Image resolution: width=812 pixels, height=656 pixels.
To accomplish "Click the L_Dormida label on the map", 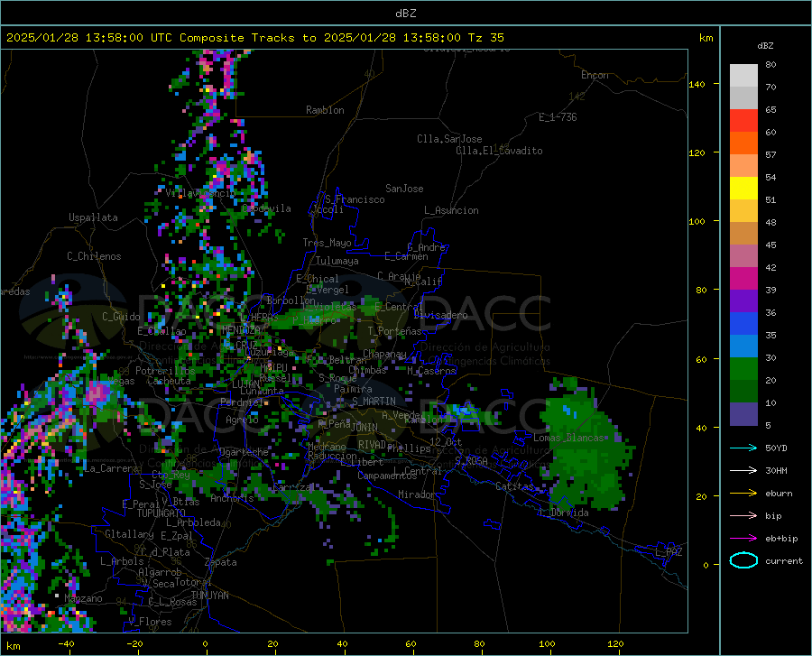I will tap(563, 513).
